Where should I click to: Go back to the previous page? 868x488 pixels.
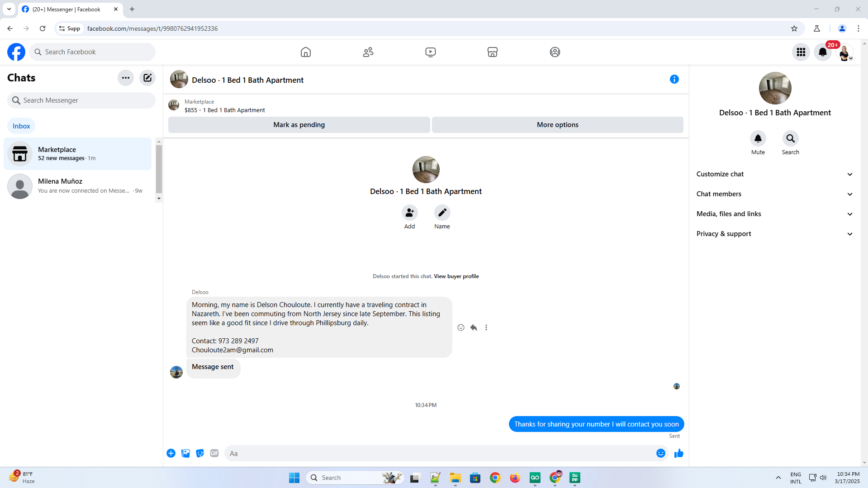click(10, 28)
